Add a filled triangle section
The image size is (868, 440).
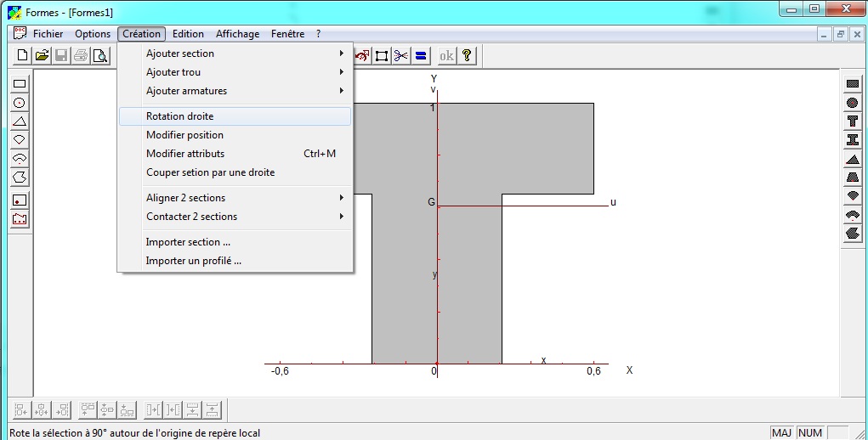point(853,159)
